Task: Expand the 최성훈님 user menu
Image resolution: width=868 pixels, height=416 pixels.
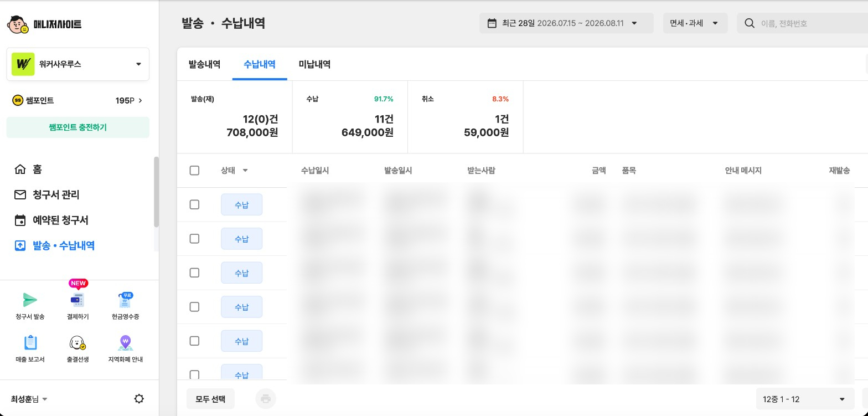Action: point(29,399)
